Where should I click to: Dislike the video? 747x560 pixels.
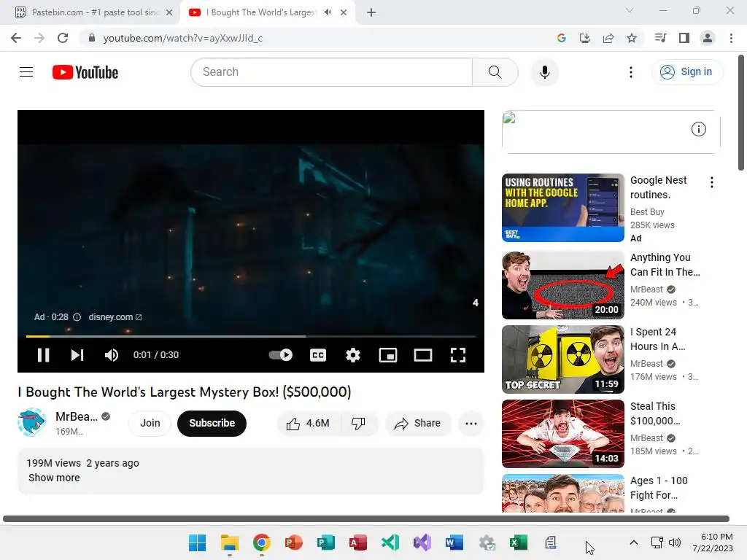(x=359, y=423)
